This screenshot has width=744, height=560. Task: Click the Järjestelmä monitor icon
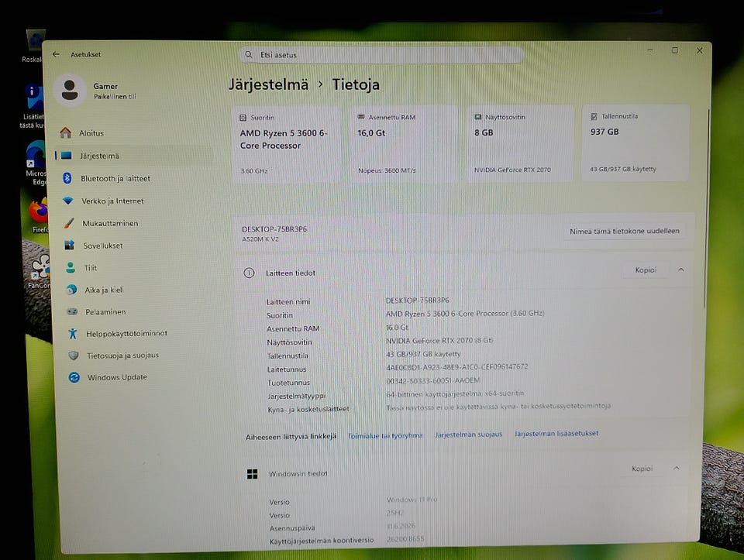67,156
